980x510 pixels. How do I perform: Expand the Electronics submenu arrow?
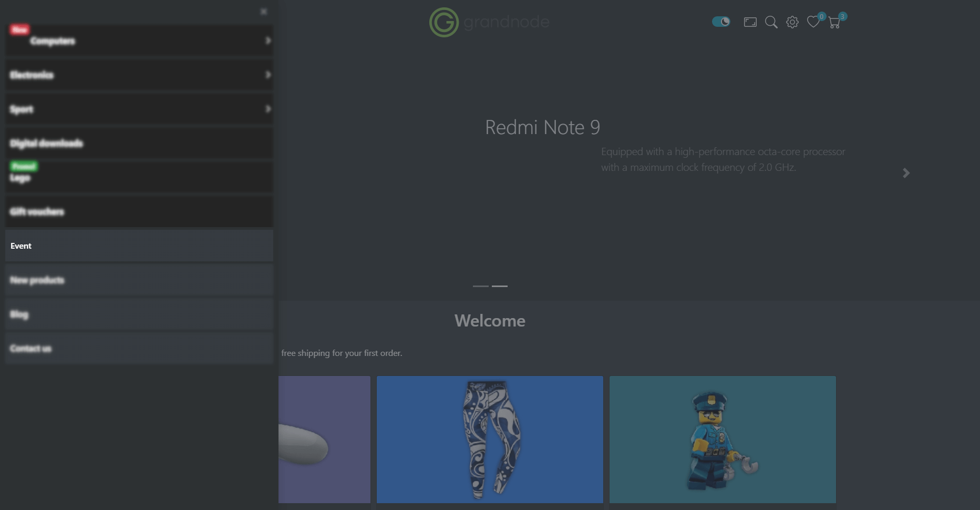(x=268, y=75)
